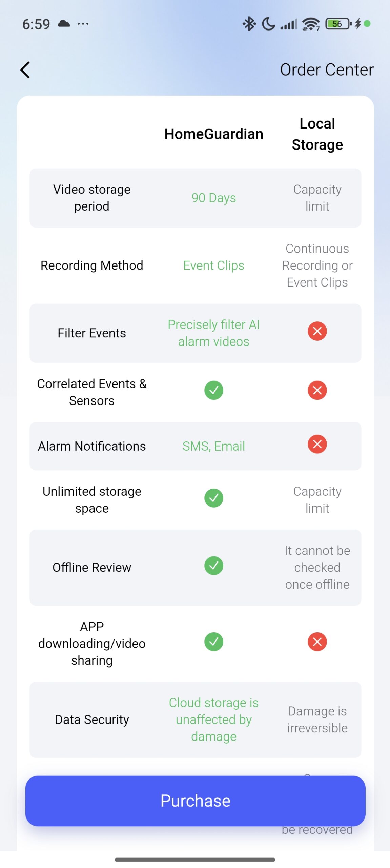Tap the SMS, Email notifications text
The height and width of the screenshot is (868, 390).
click(213, 446)
